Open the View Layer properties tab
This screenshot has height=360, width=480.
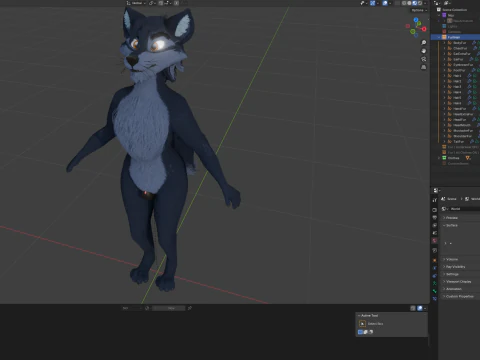pos(434,225)
